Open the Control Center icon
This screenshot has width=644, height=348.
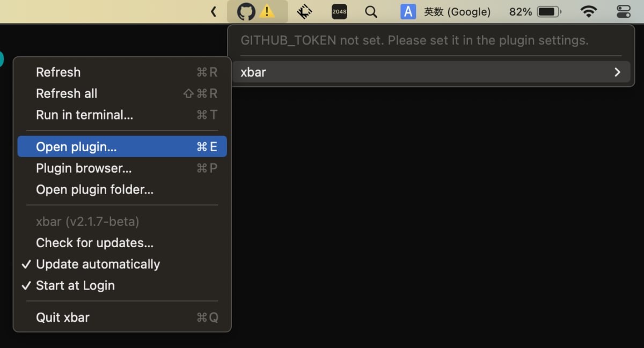[x=624, y=11]
